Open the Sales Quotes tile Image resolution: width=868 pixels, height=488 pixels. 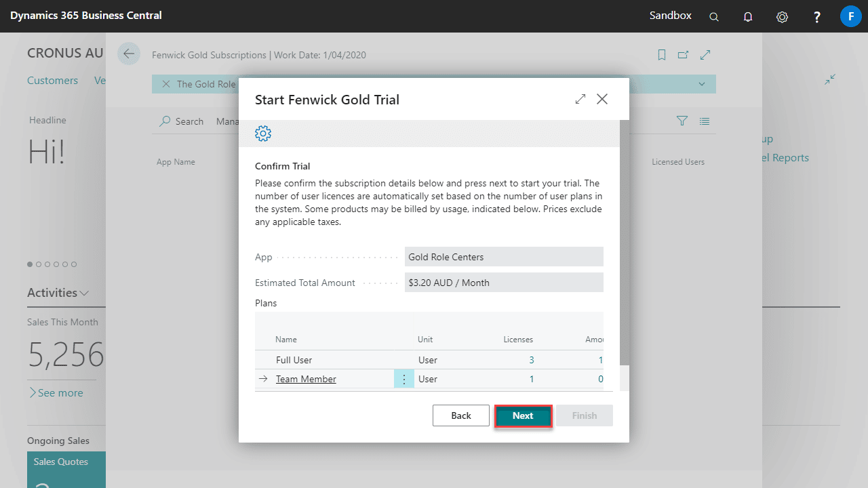coord(66,470)
